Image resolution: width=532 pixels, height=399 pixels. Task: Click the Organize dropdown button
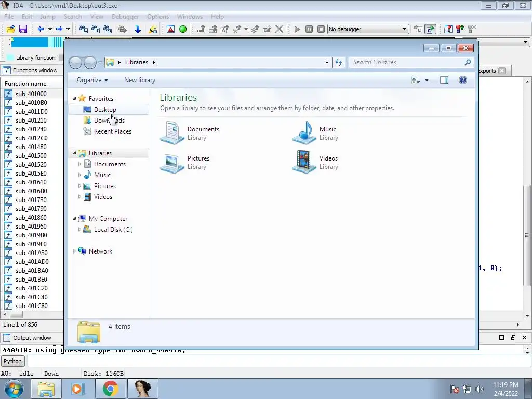point(92,80)
